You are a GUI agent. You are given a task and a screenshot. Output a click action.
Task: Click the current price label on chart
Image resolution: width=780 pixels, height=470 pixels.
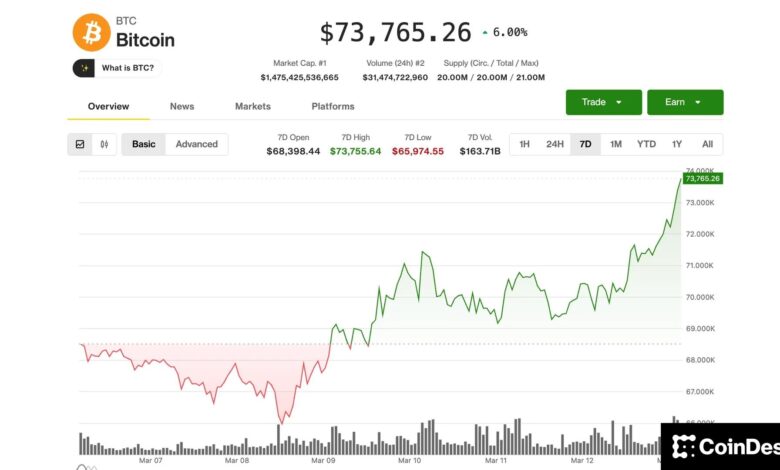[702, 178]
